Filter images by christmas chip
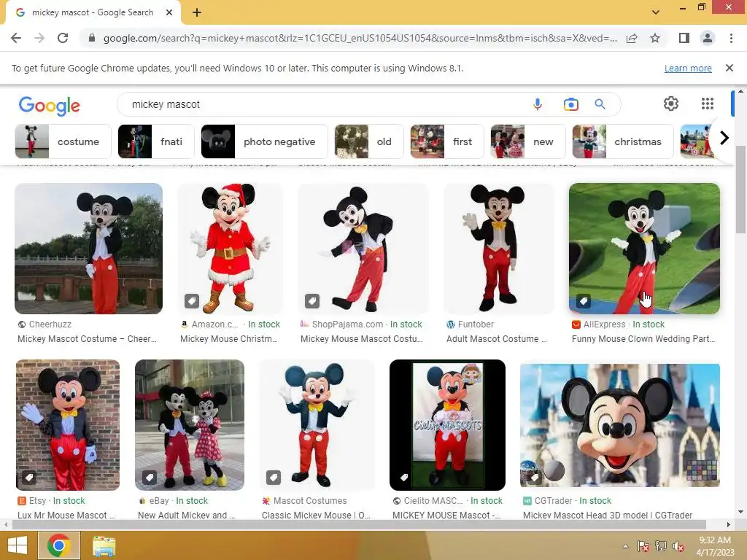The image size is (747, 560). (623, 141)
